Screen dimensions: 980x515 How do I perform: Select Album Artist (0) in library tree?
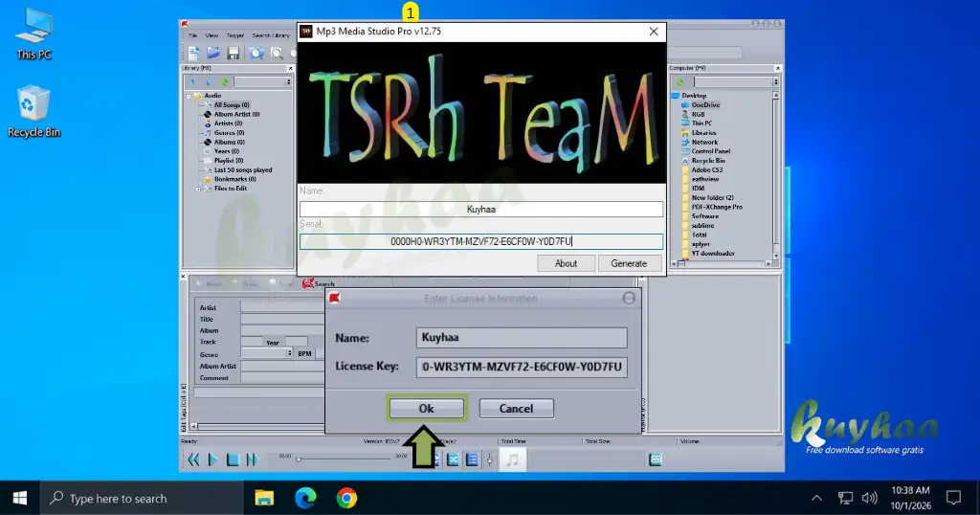pyautogui.click(x=237, y=114)
